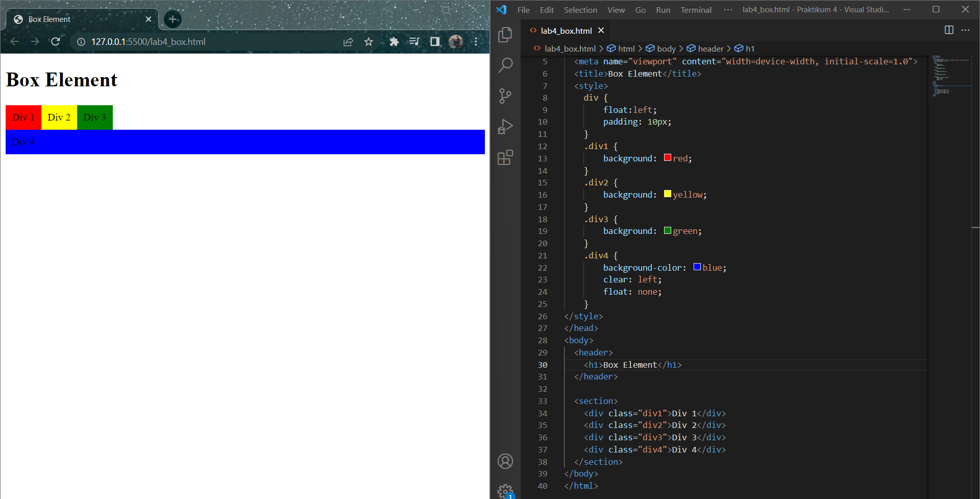The height and width of the screenshot is (499, 980).
Task: Open the browser extensions puzzle icon
Action: [394, 42]
